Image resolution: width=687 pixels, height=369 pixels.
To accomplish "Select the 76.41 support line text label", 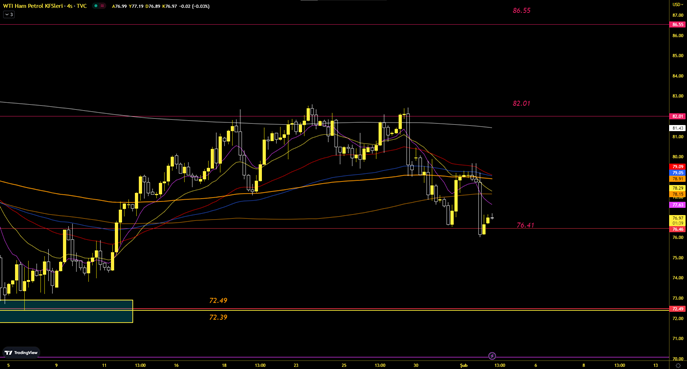I will coord(525,225).
